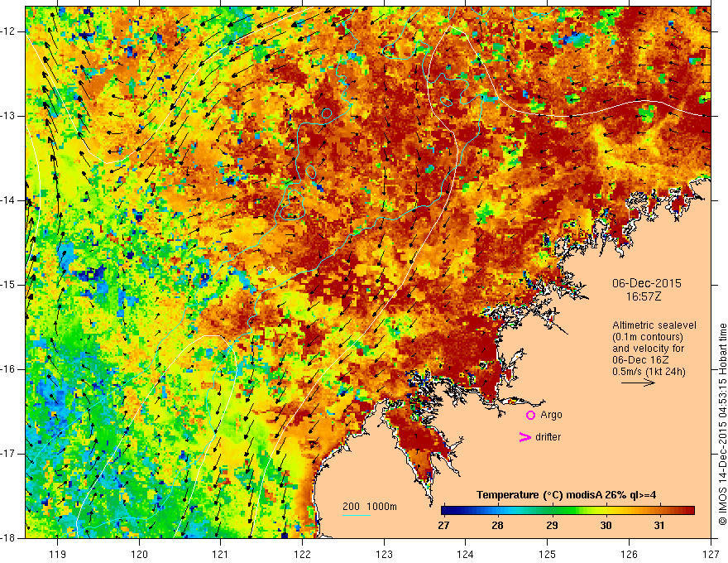Viewport: 728px width, 563px height.
Task: Click the magenta Argo circle legend marker
Action: (530, 416)
